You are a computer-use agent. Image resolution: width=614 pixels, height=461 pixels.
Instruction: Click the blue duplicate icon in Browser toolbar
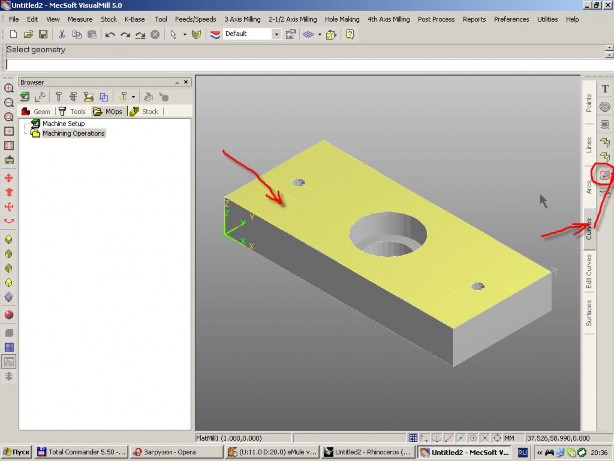coord(104,97)
